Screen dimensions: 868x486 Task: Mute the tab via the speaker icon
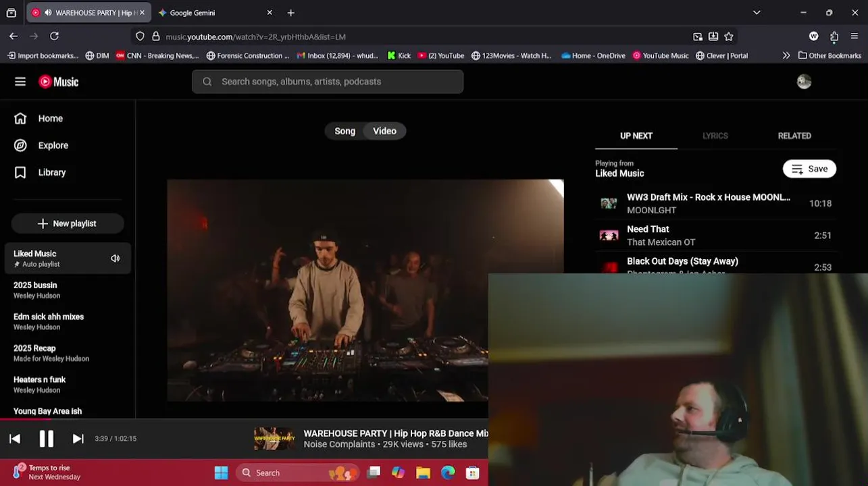click(47, 13)
